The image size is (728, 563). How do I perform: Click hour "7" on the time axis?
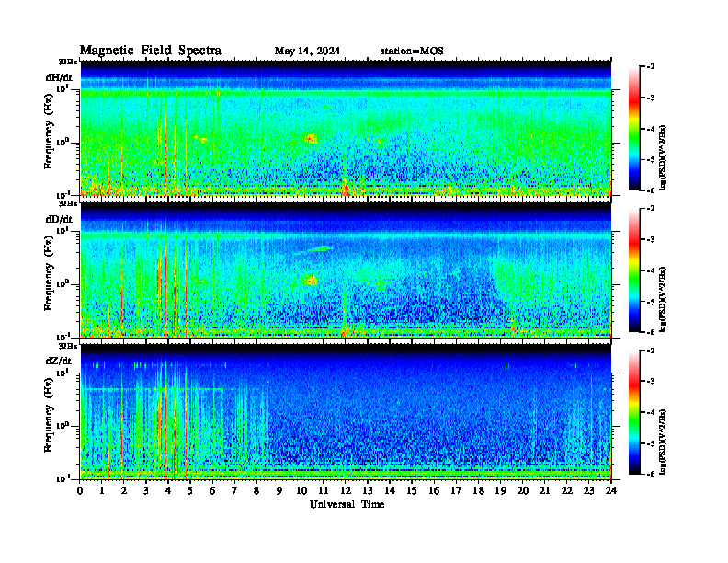tap(235, 491)
